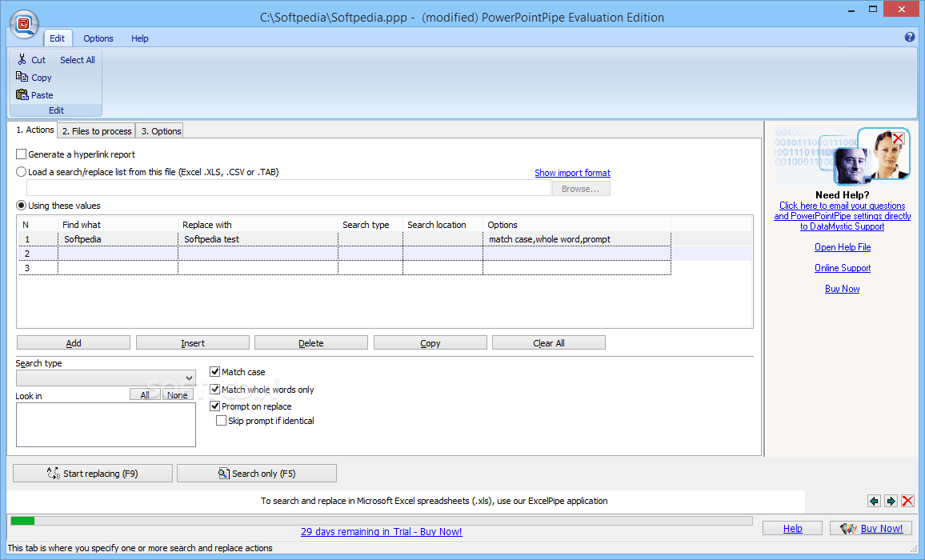Select Find what cell 'Softpedia'
This screenshot has width=925, height=560.
[x=118, y=239]
